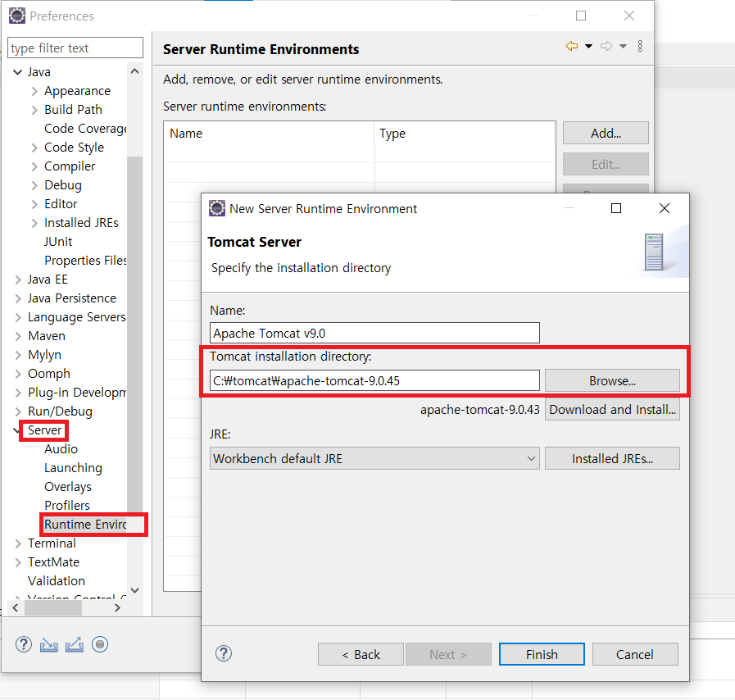The image size is (735, 700).
Task: Open the forward history dropdown arrow
Action: 623,46
